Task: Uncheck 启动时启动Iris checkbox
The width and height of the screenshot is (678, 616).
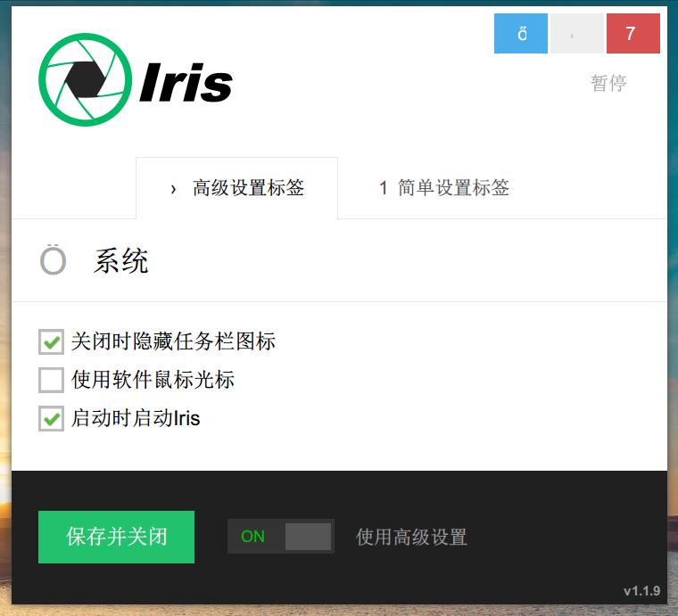Action: [52, 418]
